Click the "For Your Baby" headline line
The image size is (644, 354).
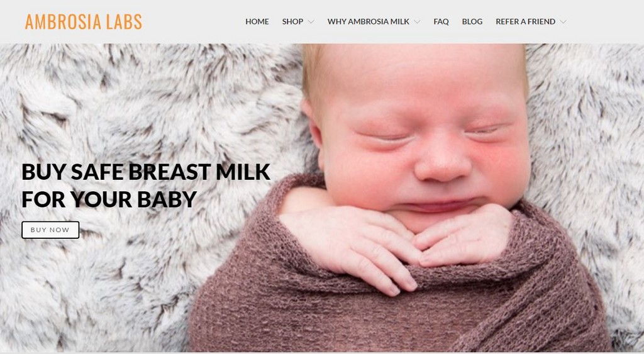(x=109, y=199)
